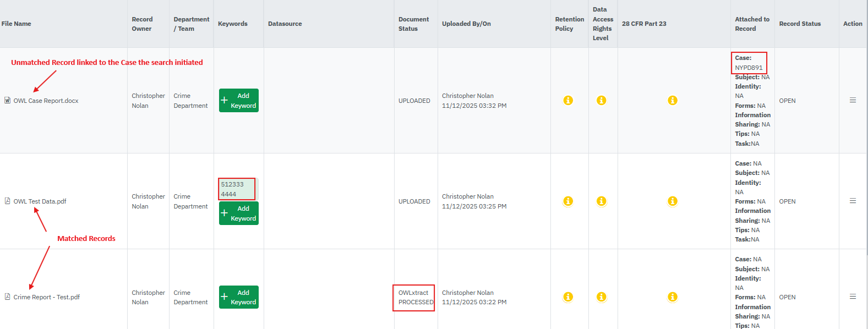The width and height of the screenshot is (868, 329).
Task: Click 28 CFR Part 23 info icon for OWL Case Report.docx
Action: (673, 101)
